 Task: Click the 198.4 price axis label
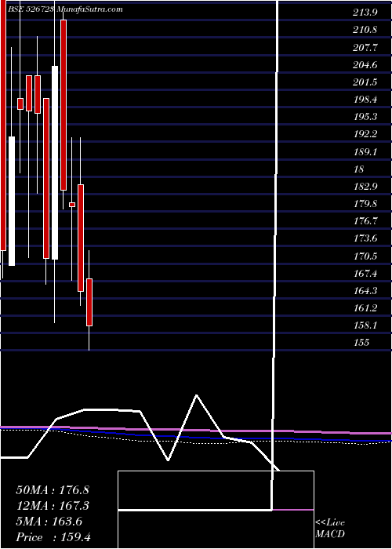[x=365, y=100]
